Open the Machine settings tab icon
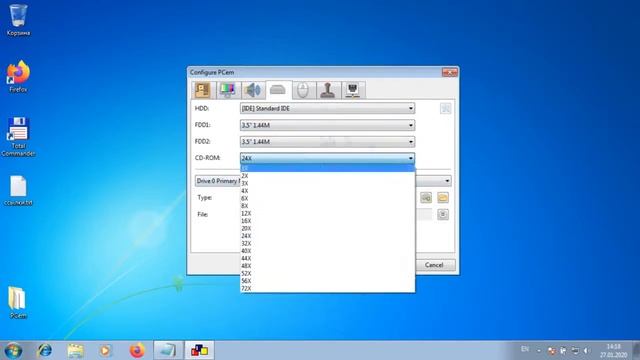The height and width of the screenshot is (360, 640). pos(202,90)
